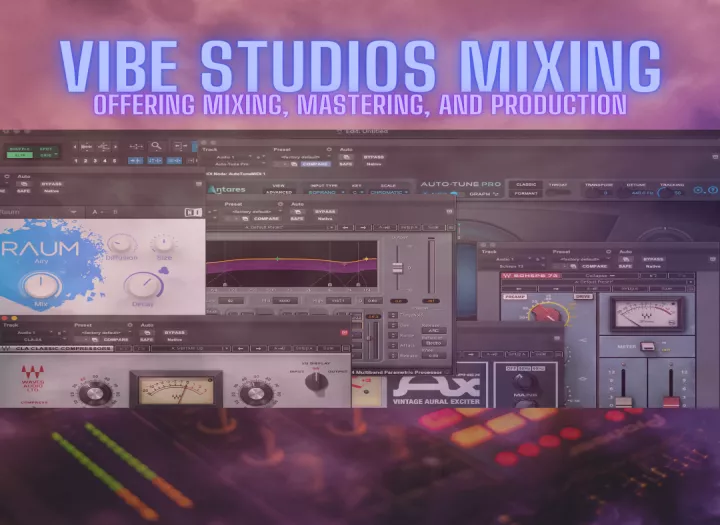
Task: Click the red Preamp knob on Scheps 73
Action: click(548, 314)
